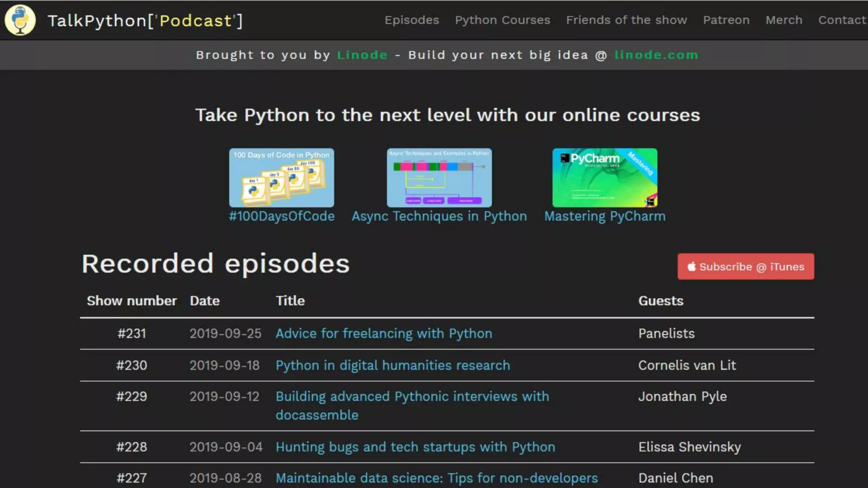Open the Async Techniques in Python link
This screenshot has width=868, height=488.
[x=439, y=216]
